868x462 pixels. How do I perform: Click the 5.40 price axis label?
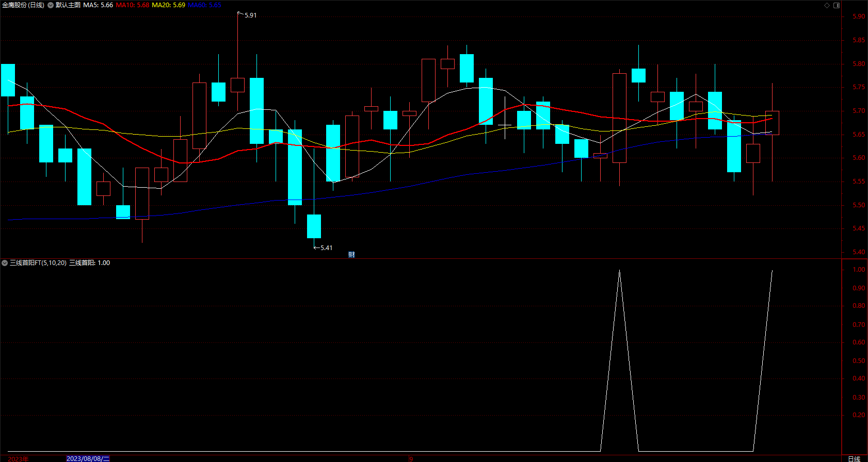point(859,252)
